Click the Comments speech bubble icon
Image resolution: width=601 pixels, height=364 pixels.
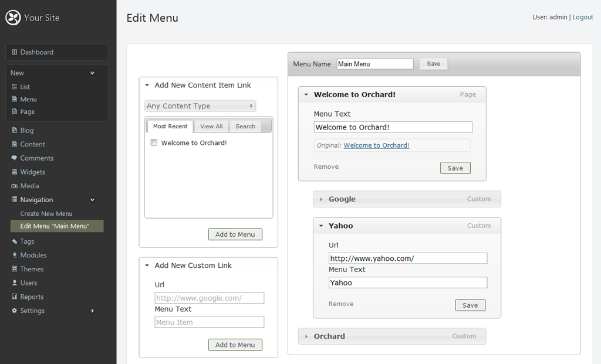[x=15, y=158]
